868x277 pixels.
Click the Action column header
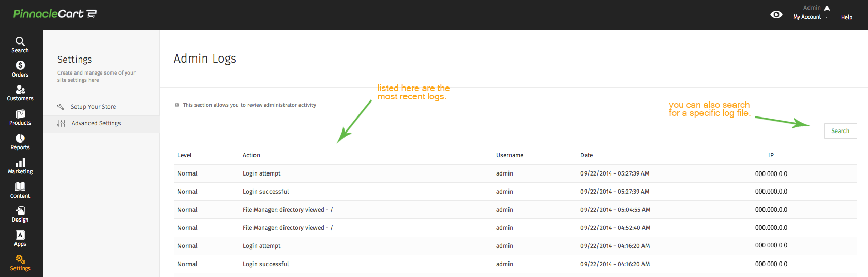[251, 155]
